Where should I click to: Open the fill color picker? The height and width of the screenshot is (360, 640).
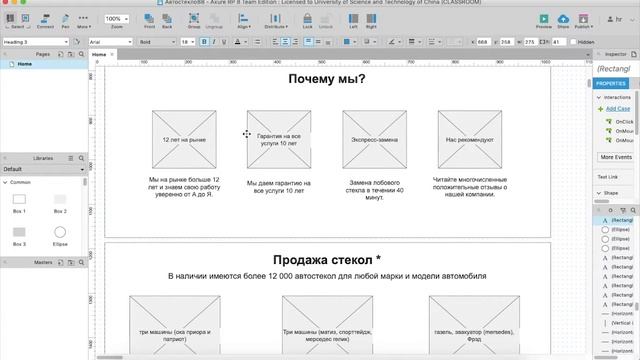(350, 42)
